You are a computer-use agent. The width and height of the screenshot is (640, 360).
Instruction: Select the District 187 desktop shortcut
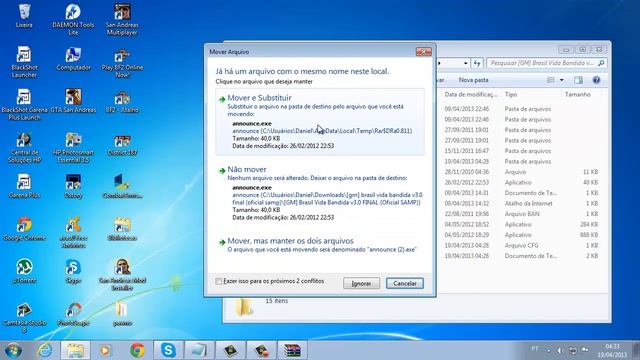click(x=122, y=145)
